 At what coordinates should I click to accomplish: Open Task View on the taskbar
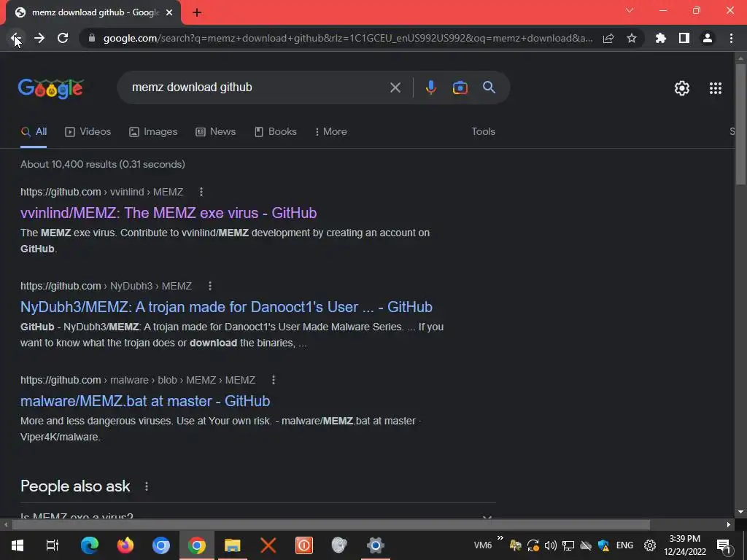pyautogui.click(x=53, y=545)
